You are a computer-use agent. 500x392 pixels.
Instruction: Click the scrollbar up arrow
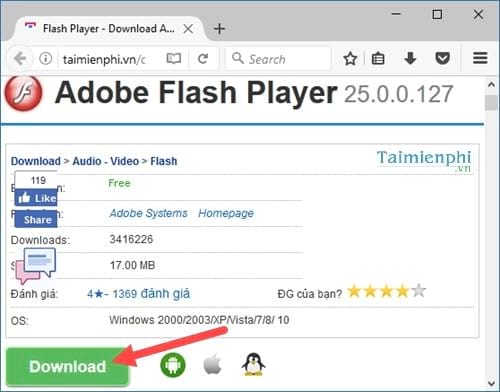[x=491, y=85]
